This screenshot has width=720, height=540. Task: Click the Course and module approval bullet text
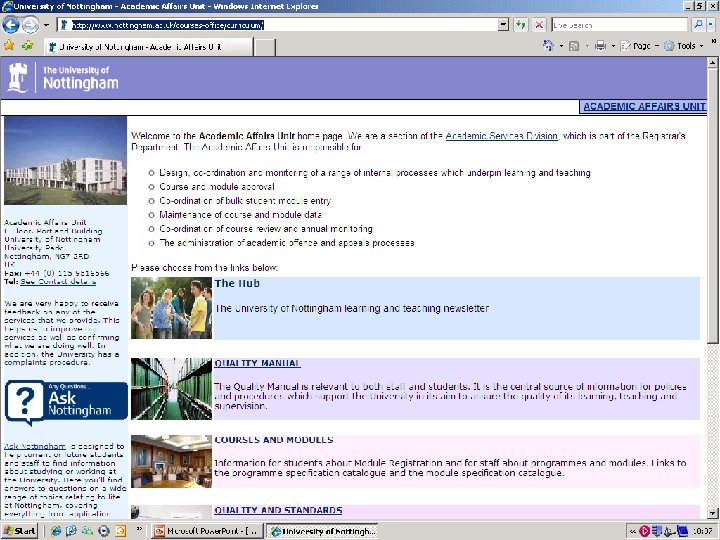pyautogui.click(x=217, y=187)
